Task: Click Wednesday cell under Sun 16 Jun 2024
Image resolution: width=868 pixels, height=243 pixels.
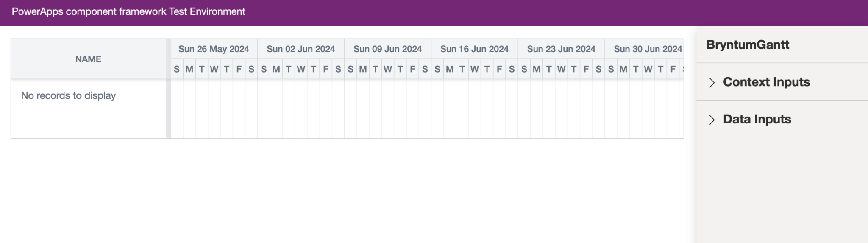Action: click(x=475, y=69)
